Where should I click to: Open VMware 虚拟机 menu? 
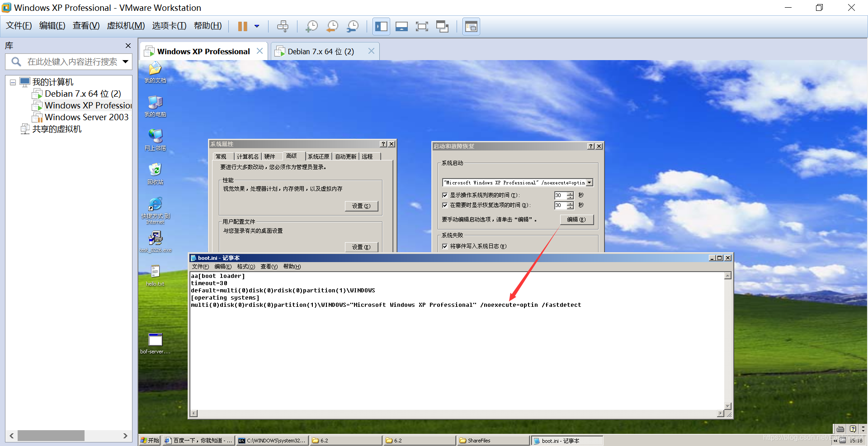pos(126,26)
